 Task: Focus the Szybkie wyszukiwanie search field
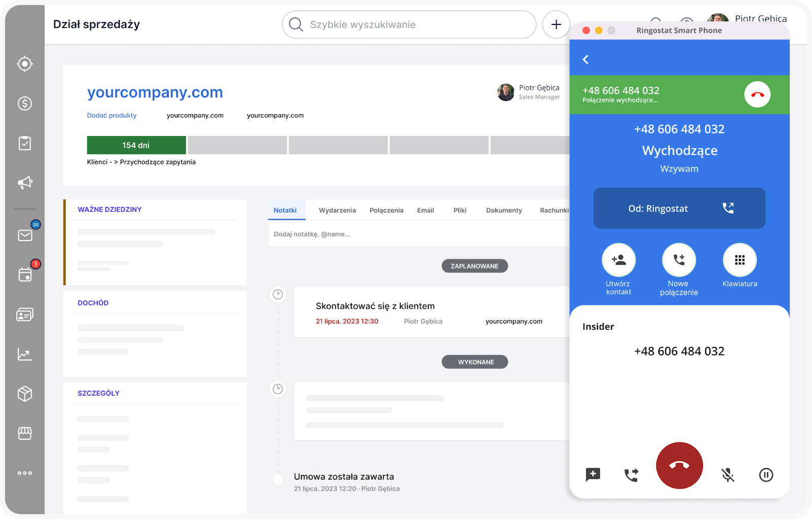[409, 24]
